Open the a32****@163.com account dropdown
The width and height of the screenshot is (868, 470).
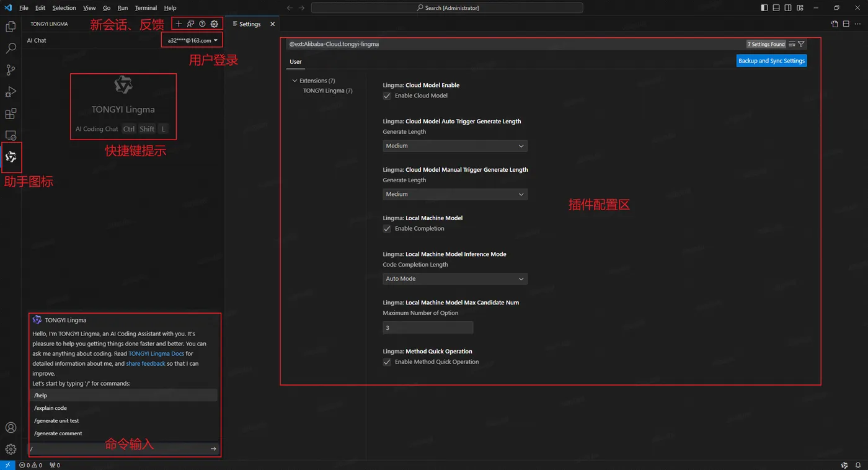192,40
